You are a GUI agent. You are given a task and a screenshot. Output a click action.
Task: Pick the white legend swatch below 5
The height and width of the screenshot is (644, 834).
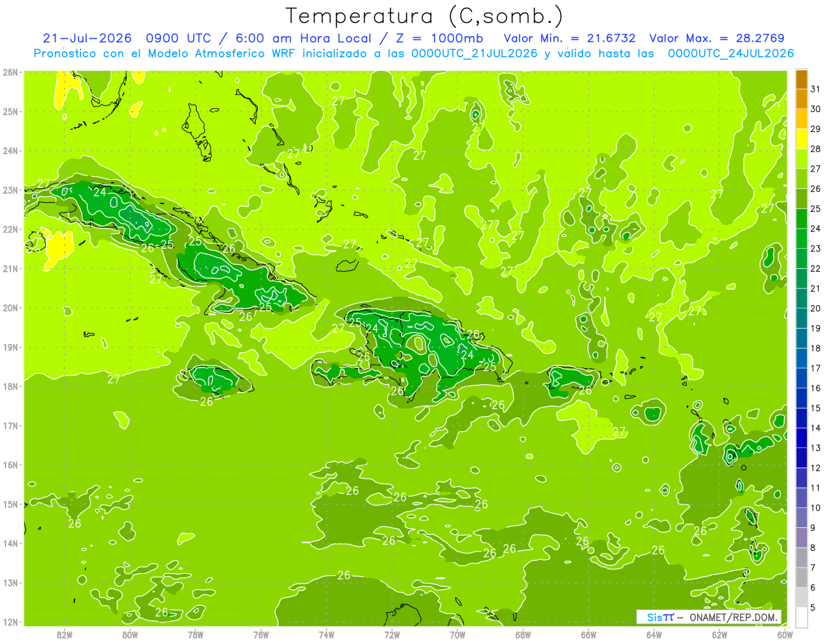tap(801, 617)
